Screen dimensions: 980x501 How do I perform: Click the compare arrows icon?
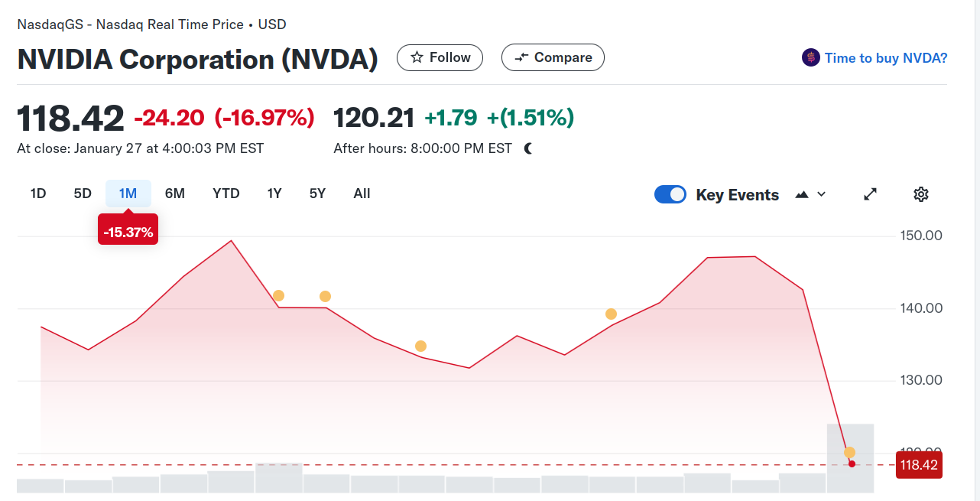coord(522,57)
